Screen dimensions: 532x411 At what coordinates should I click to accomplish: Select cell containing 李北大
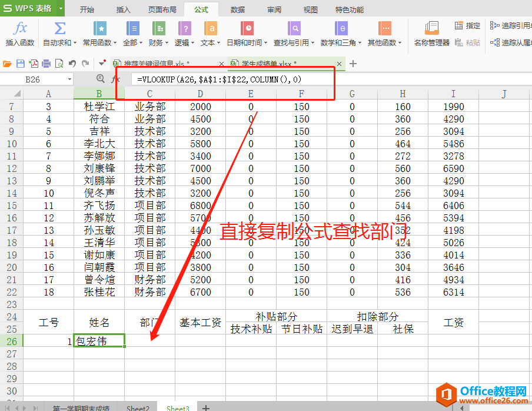click(99, 144)
